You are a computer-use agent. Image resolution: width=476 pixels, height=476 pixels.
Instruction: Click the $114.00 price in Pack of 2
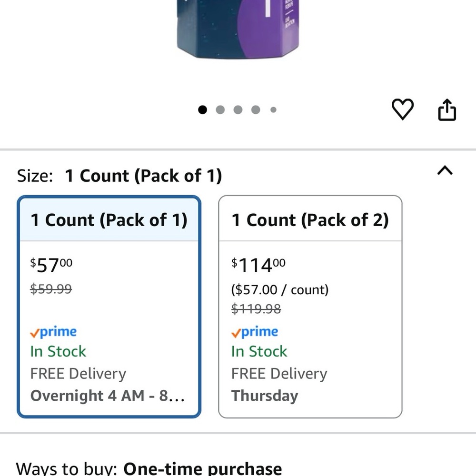(x=258, y=265)
